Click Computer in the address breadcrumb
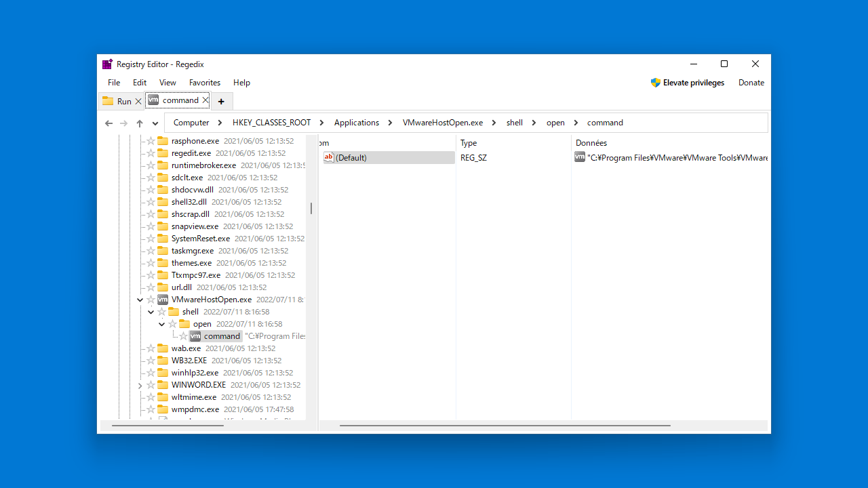Screen dimensions: 868x488 191,123
